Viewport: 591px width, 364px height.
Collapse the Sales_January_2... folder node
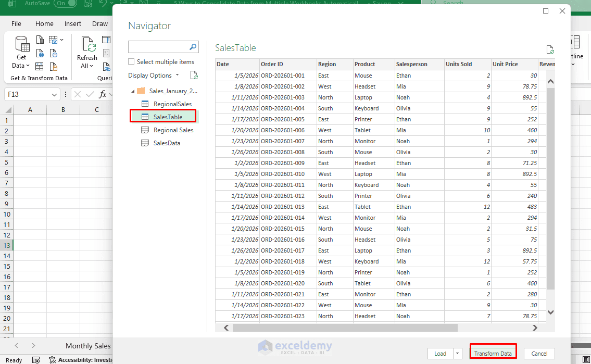(x=133, y=91)
